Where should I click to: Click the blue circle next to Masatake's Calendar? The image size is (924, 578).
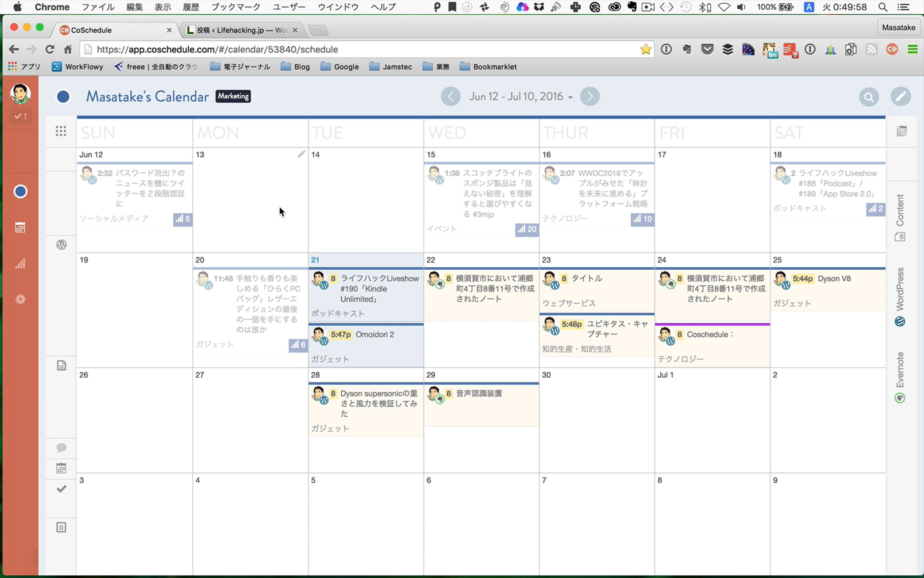63,97
